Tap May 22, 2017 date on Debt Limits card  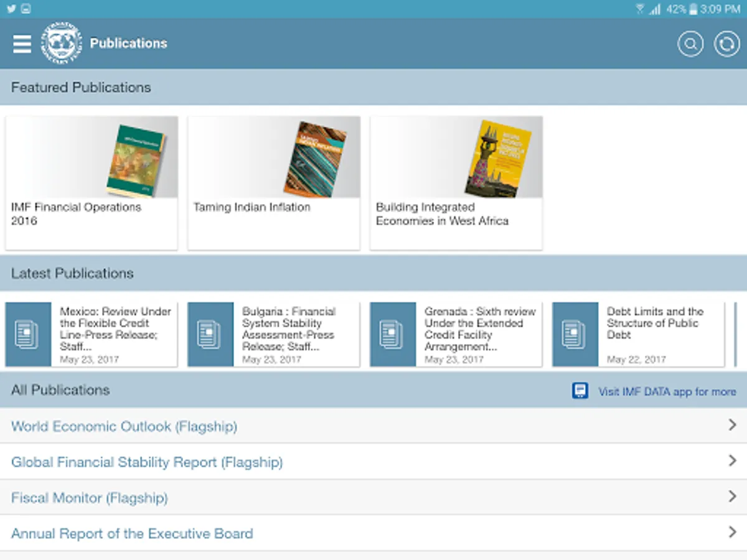click(x=636, y=360)
